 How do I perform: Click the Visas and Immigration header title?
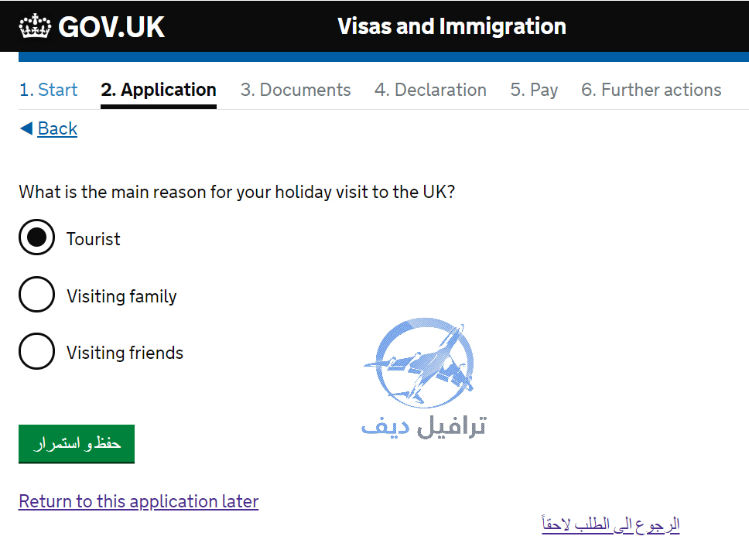coord(452,26)
